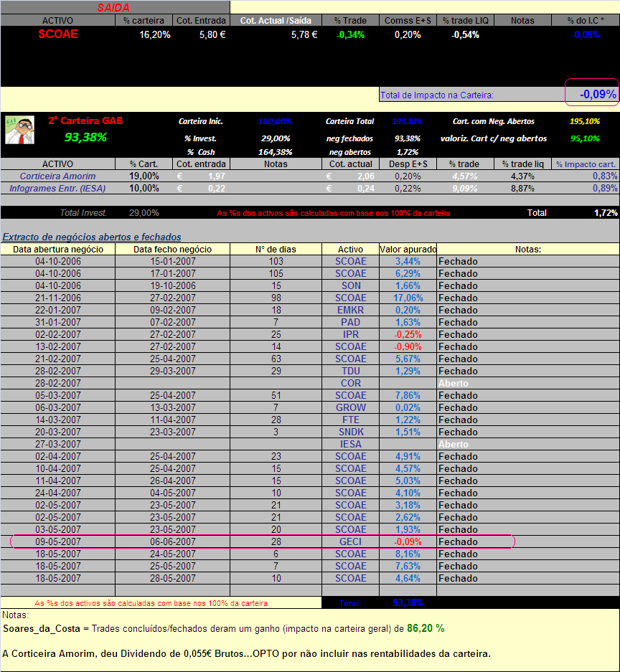
Task: Click the large green 93,38% portfolio value
Action: point(85,137)
